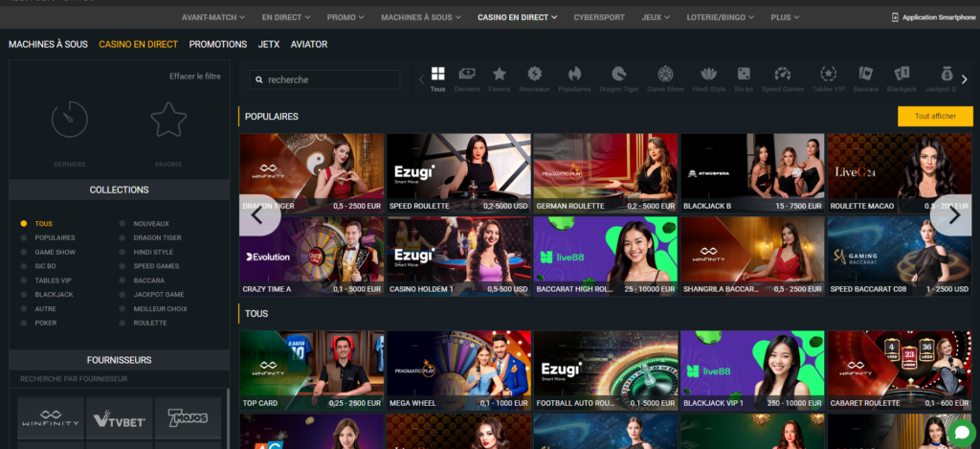Viewport: 980px width, 449px height.
Task: Select the Dragon Tiger category icon
Action: point(619,75)
